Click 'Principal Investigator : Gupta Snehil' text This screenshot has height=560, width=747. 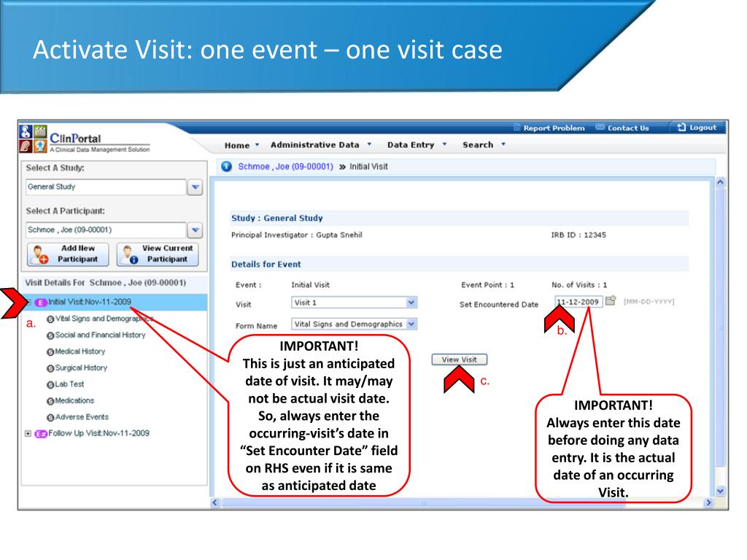click(x=297, y=235)
